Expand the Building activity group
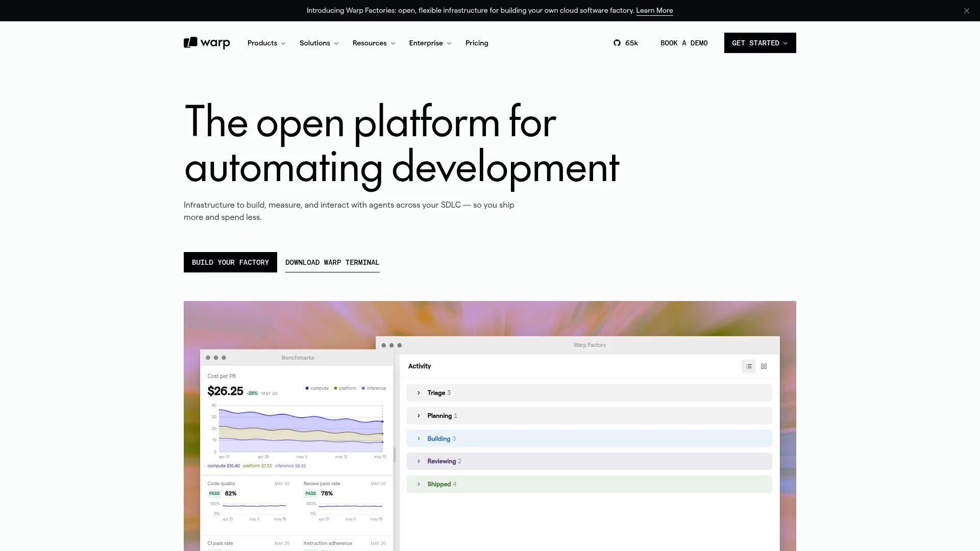Viewport: 980px width, 551px height. click(x=589, y=439)
